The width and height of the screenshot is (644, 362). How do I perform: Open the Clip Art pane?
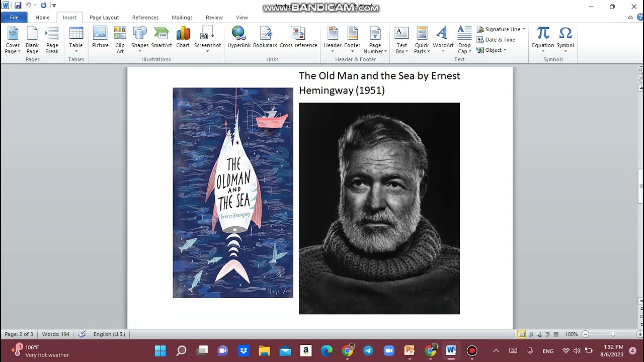[x=120, y=40]
